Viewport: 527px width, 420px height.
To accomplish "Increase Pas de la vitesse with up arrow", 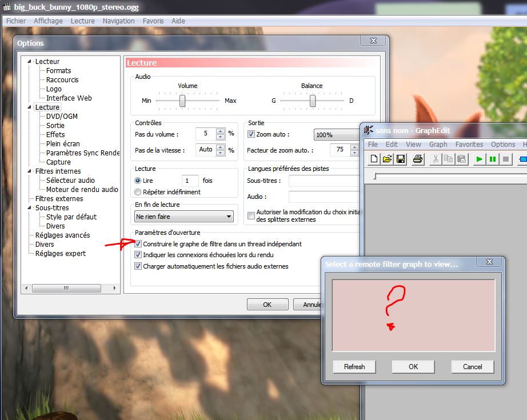I will [221, 147].
